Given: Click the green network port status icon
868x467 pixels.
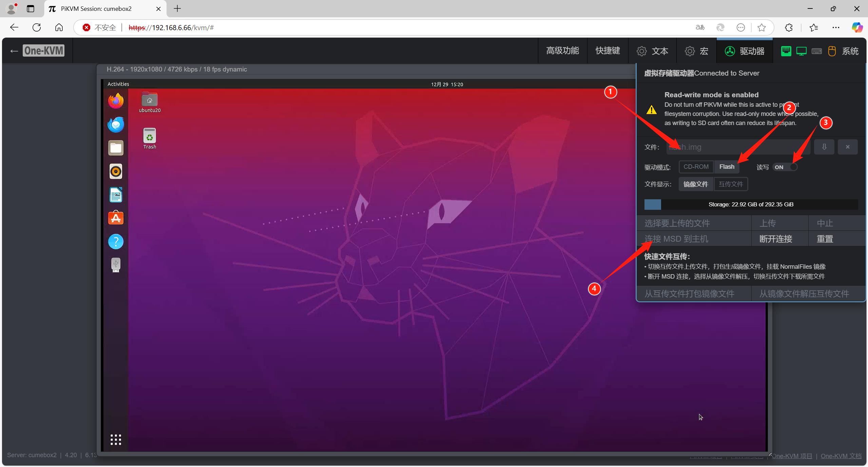Looking at the screenshot, I should [x=786, y=51].
